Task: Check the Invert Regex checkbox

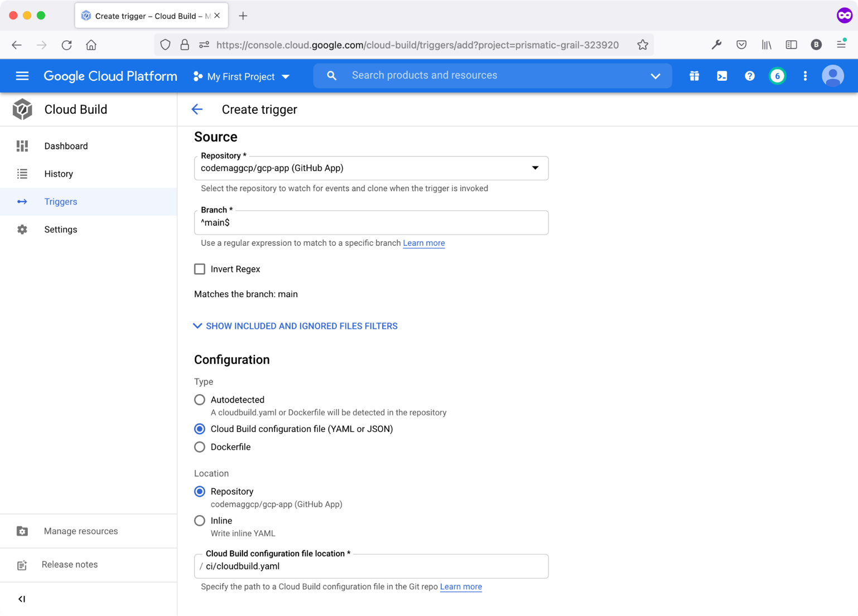Action: (x=199, y=269)
